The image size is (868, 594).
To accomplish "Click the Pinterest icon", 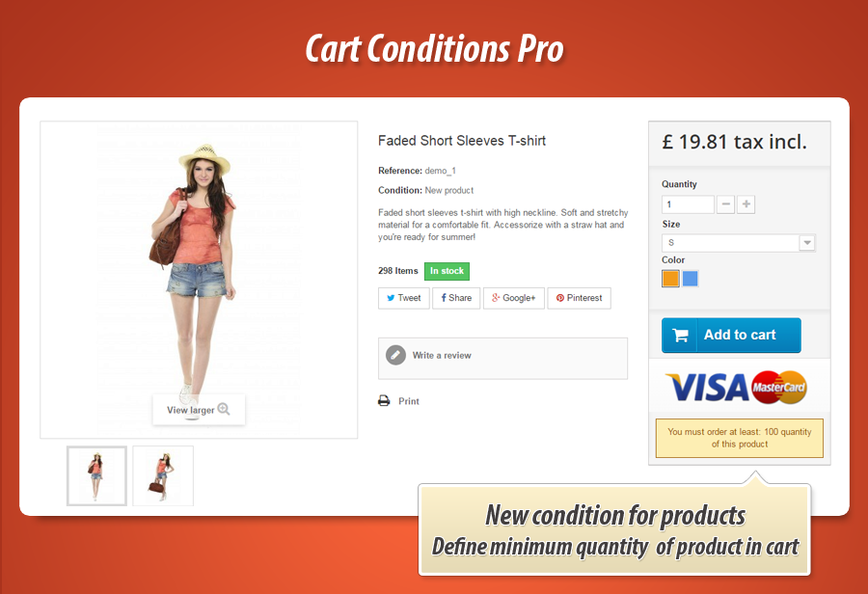I will (x=560, y=298).
